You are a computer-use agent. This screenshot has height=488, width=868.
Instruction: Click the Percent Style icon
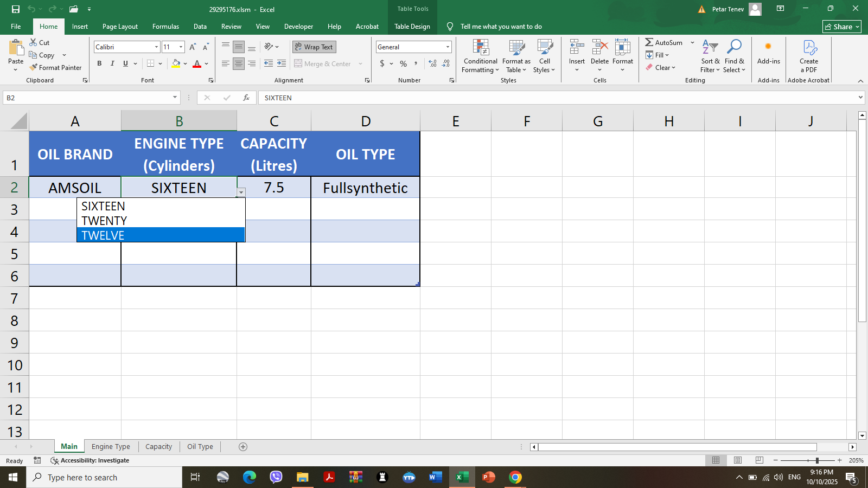point(403,63)
